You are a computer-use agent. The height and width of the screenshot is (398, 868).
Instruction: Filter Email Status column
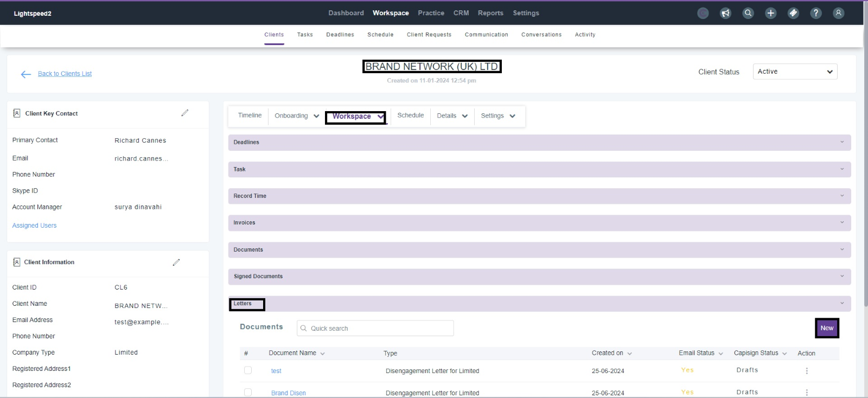701,353
